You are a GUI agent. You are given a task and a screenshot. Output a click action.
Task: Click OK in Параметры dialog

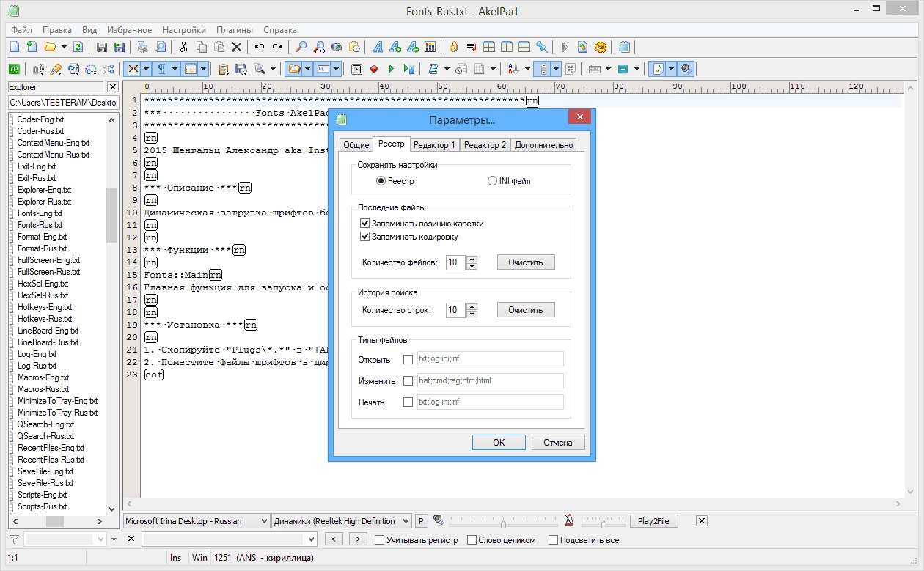pyautogui.click(x=499, y=442)
